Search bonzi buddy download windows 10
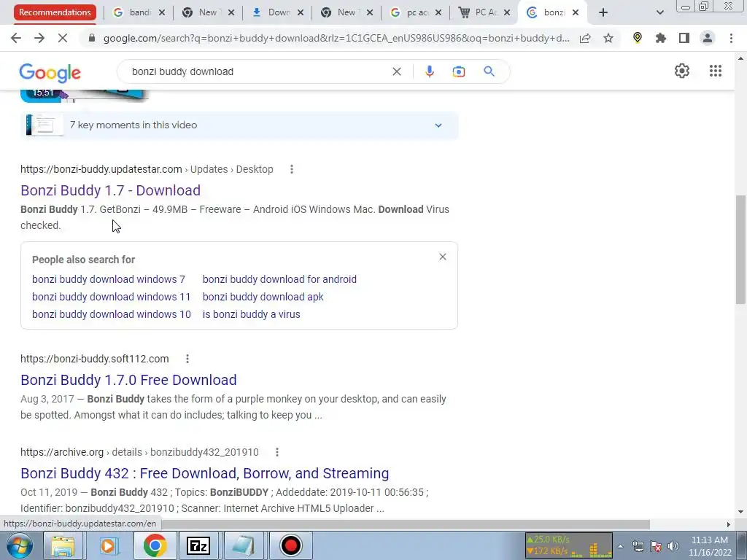Image resolution: width=747 pixels, height=560 pixels. 112,314
